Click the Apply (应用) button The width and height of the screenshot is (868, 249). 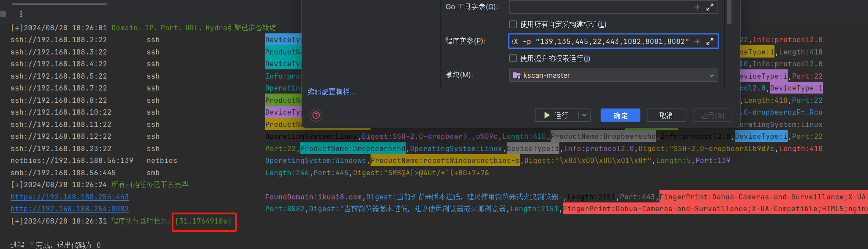coord(713,115)
